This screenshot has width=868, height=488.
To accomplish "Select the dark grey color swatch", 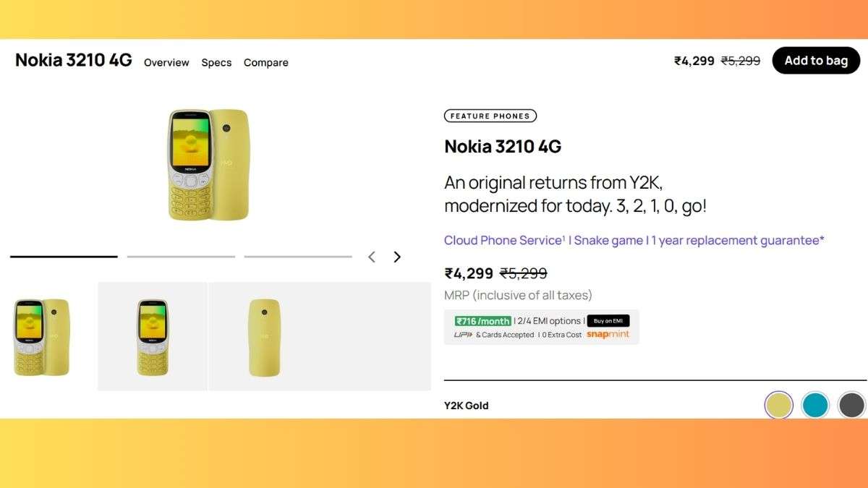I will pos(852,405).
